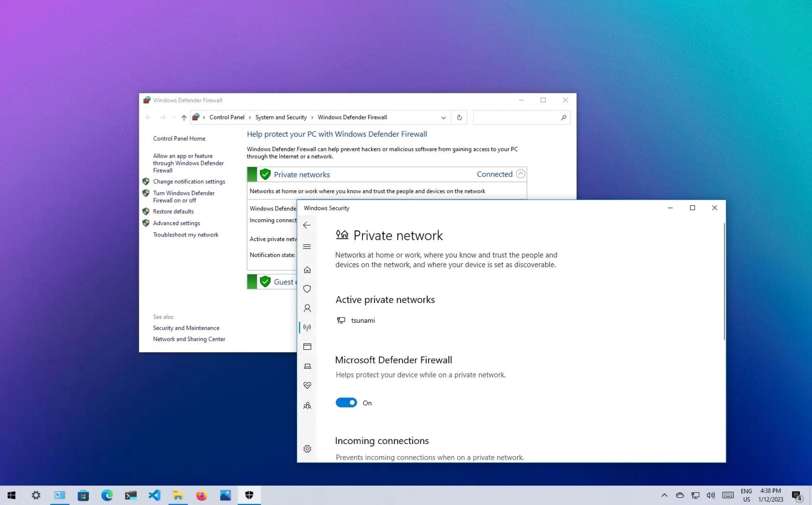
Task: Open App & browser control
Action: (x=307, y=346)
